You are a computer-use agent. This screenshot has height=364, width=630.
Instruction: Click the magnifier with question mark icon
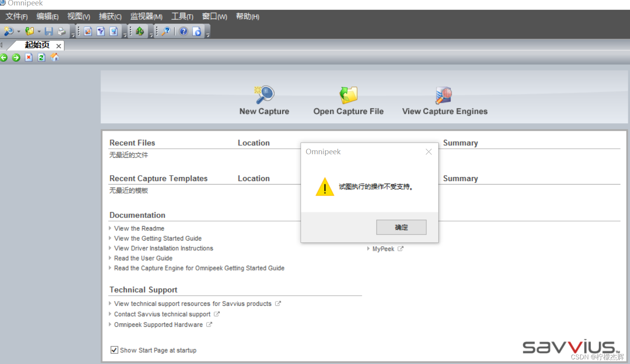click(166, 31)
